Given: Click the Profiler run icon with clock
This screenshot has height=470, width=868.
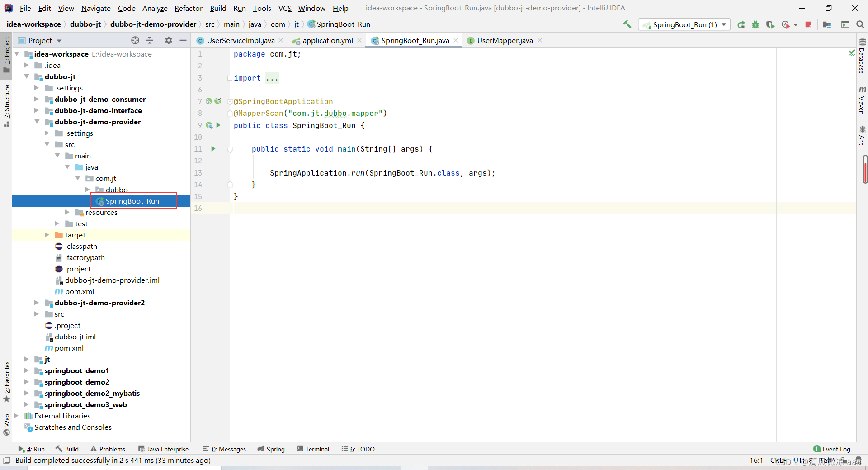Looking at the screenshot, I should coord(786,24).
